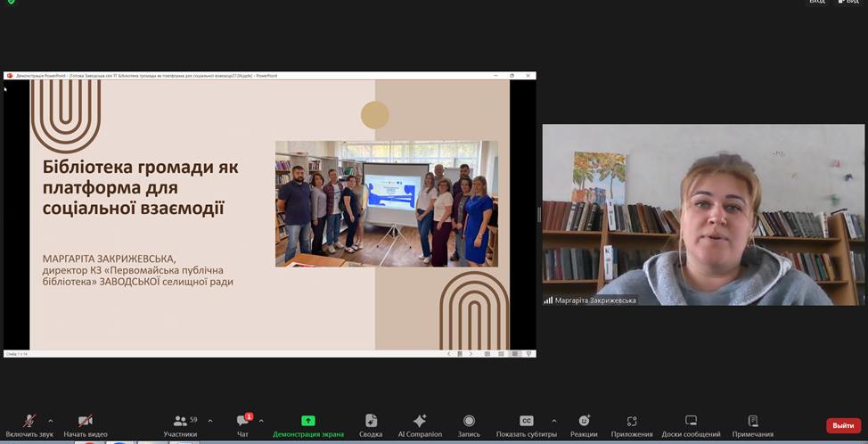Open the Участники participants panel
The image size is (868, 444).
(x=181, y=426)
